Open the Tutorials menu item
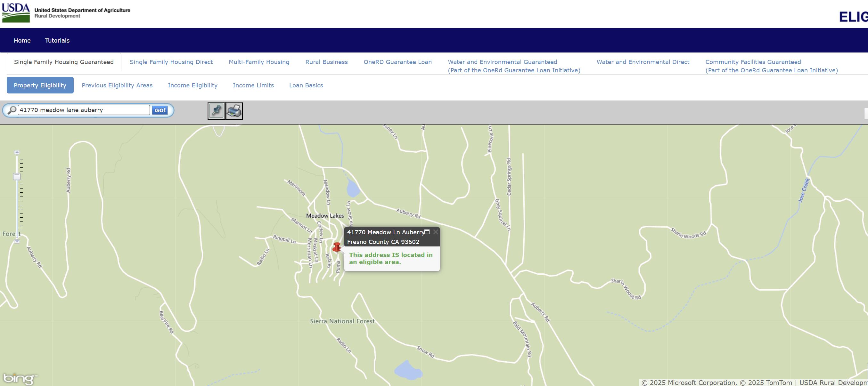 pos(57,40)
